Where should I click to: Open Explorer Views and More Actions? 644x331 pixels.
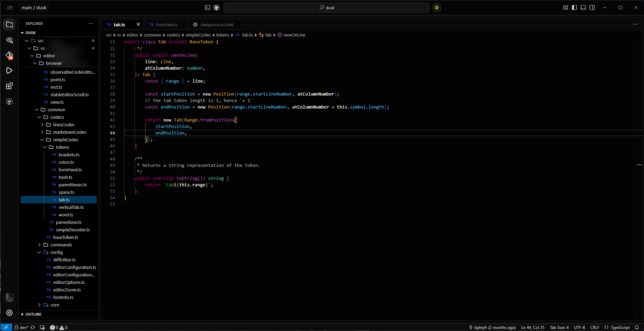click(x=91, y=24)
